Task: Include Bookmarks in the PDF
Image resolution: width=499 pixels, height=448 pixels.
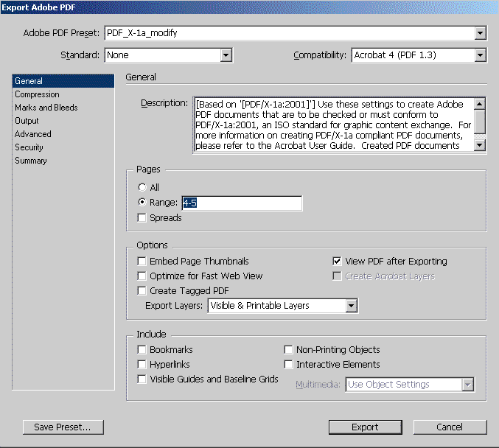Action: tap(142, 350)
